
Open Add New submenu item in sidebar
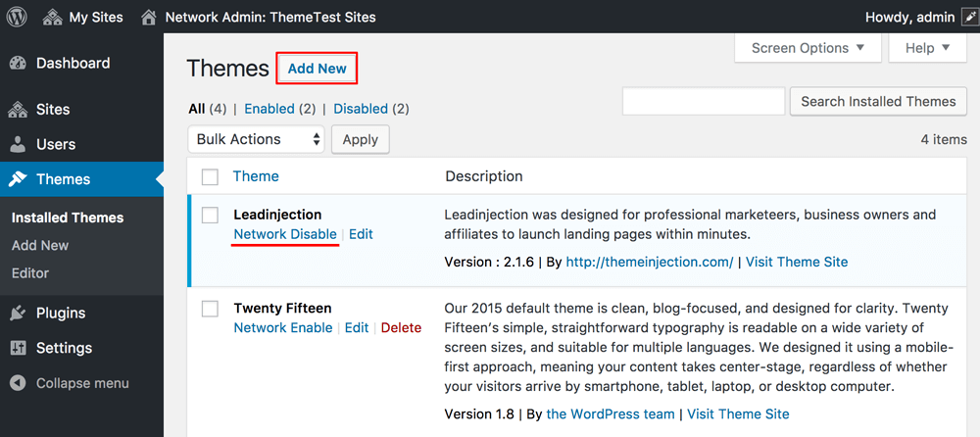pos(40,246)
